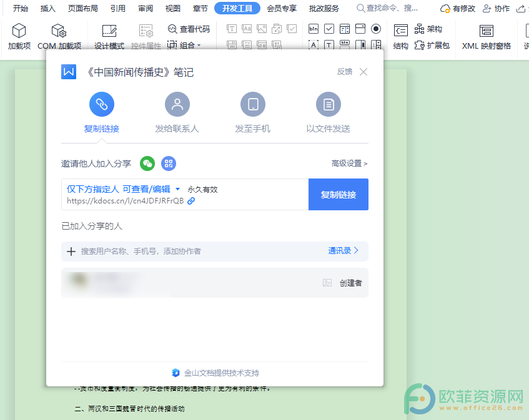
Task: Open 扩展包 expansion packs
Action: (x=432, y=45)
